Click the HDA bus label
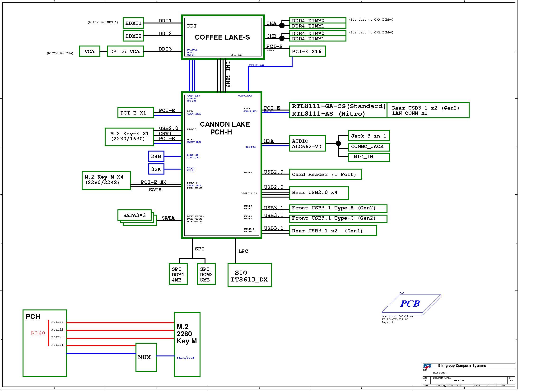This screenshot has height=392, width=555. point(269,141)
